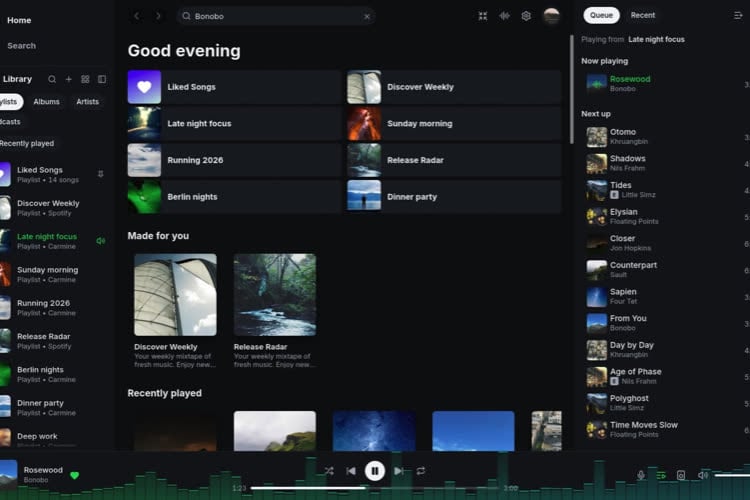Play From You by Bonobo in the queue

click(x=666, y=323)
